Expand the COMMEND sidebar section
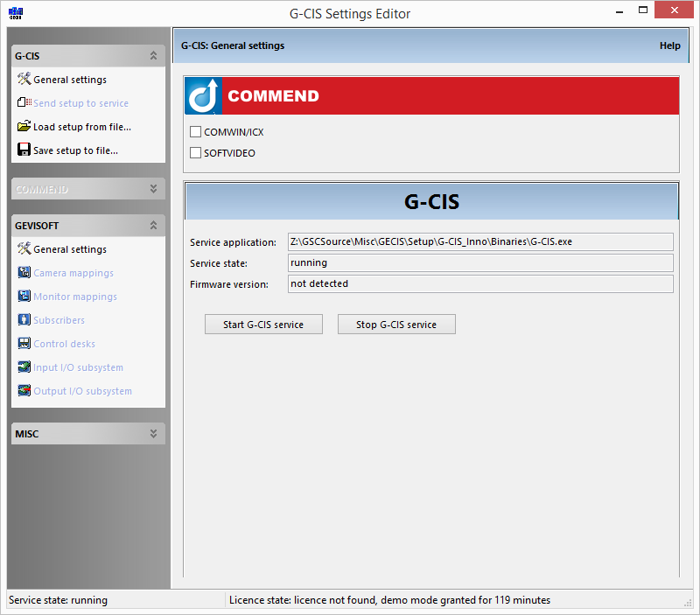This screenshot has width=700, height=615. (x=153, y=189)
